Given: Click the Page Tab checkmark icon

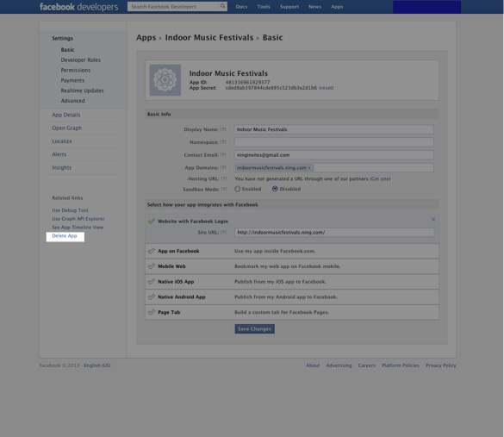Looking at the screenshot, I should 151,312.
